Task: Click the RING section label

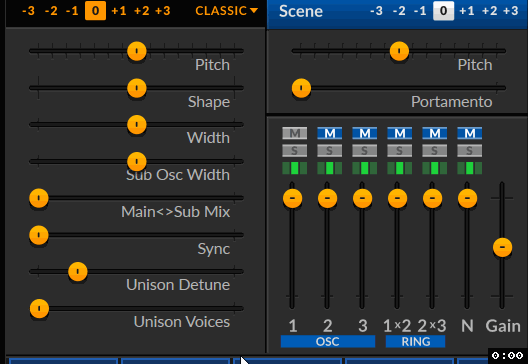Action: pyautogui.click(x=416, y=341)
